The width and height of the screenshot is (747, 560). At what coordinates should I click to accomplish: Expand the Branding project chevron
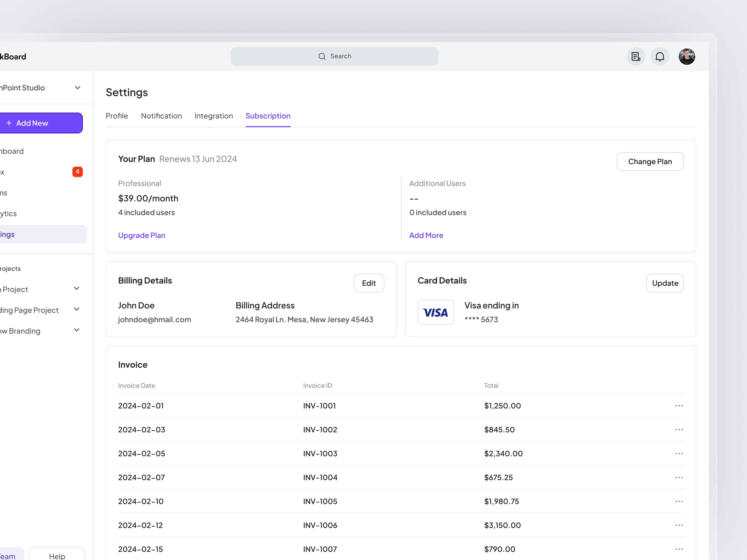point(77,330)
